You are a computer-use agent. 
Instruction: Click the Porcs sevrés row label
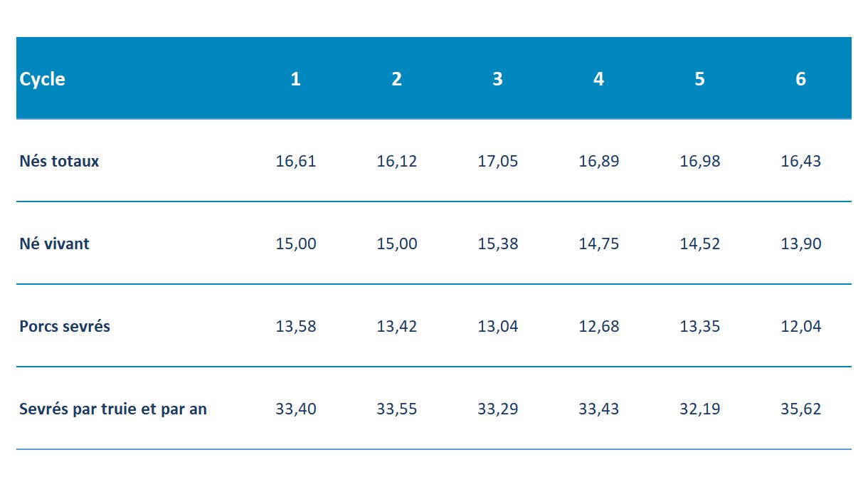(x=65, y=326)
